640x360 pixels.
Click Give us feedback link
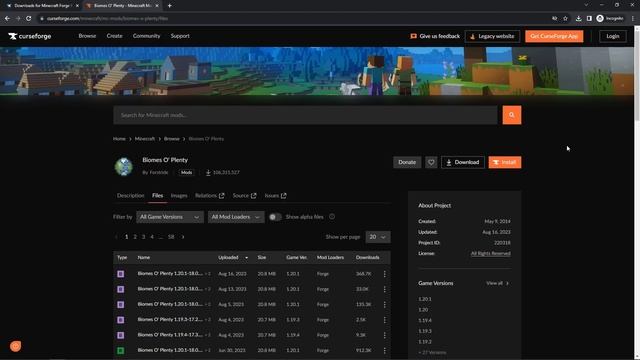pyautogui.click(x=435, y=36)
